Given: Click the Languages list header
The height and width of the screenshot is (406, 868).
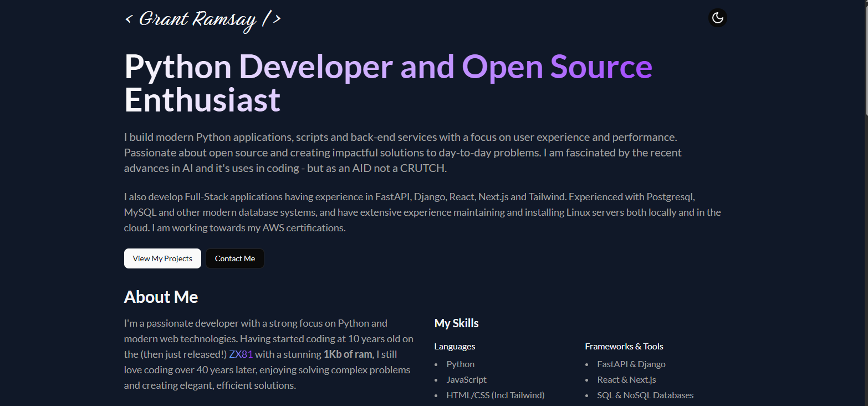Looking at the screenshot, I should (455, 346).
